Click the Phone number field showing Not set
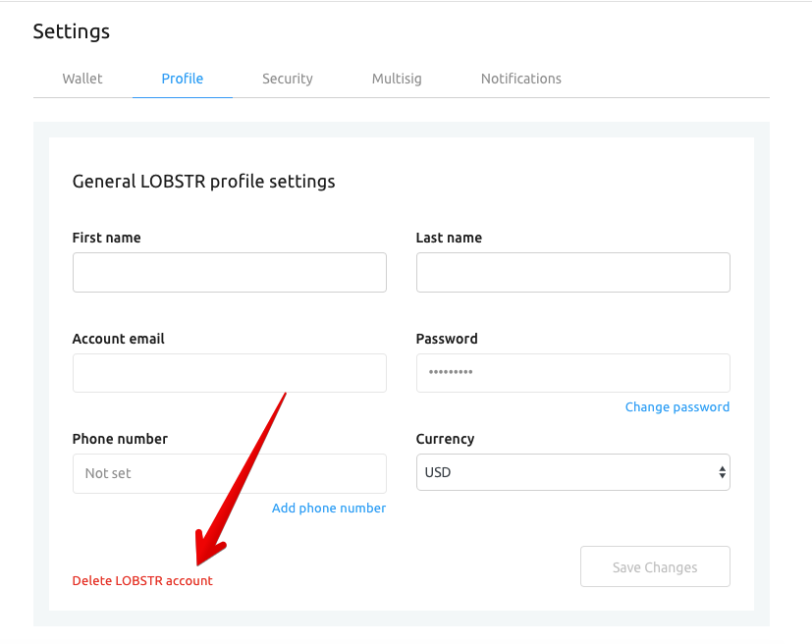 [230, 473]
